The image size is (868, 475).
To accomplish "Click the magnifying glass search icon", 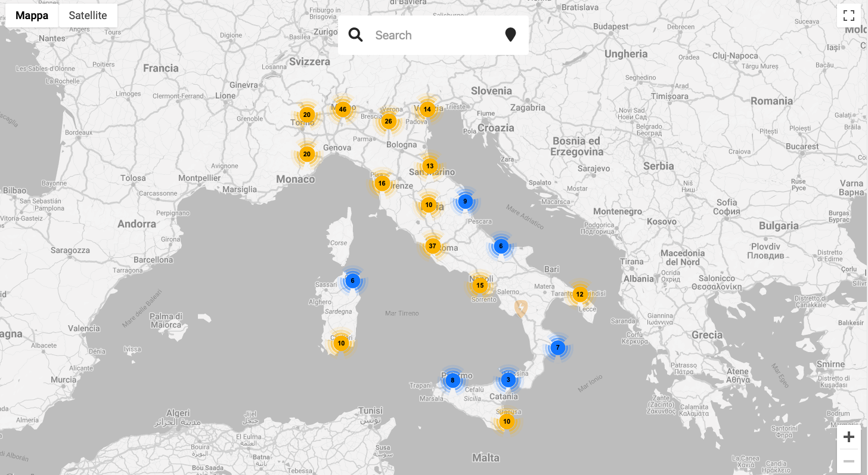I will click(356, 35).
